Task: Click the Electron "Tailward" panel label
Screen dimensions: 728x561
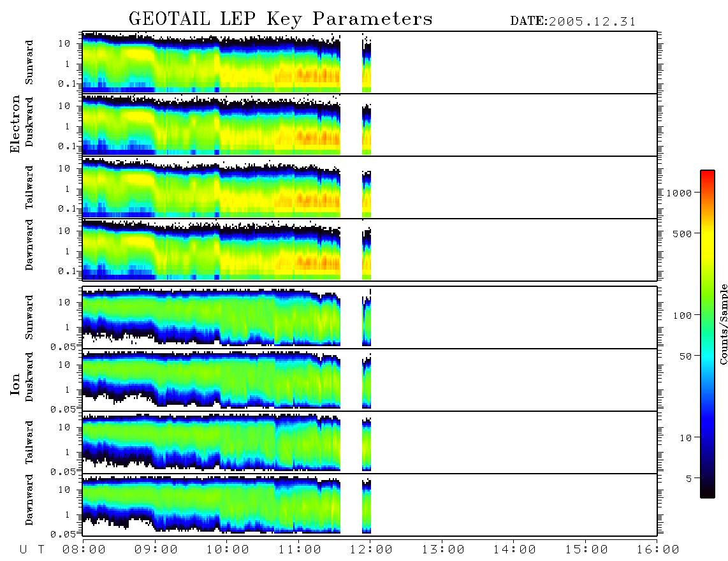Action: point(29,187)
